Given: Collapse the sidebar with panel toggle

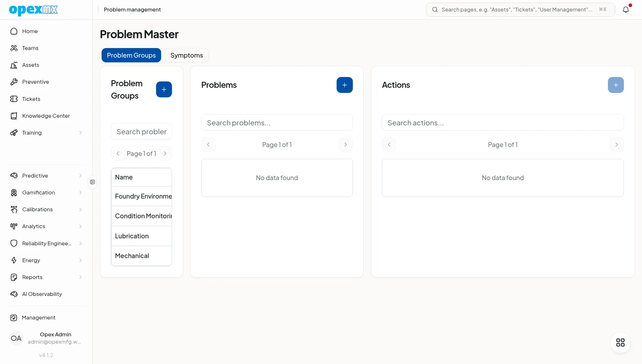Looking at the screenshot, I should click(92, 182).
